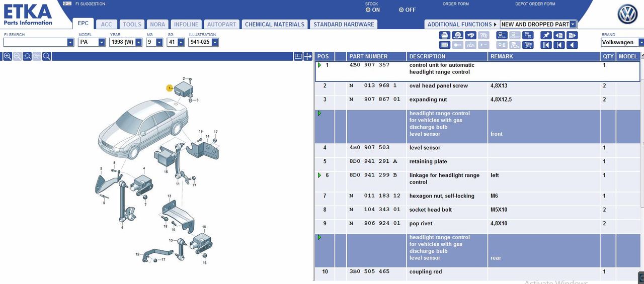The width and height of the screenshot is (644, 284).
Task: Open the ELSA link icon
Action: point(502,35)
